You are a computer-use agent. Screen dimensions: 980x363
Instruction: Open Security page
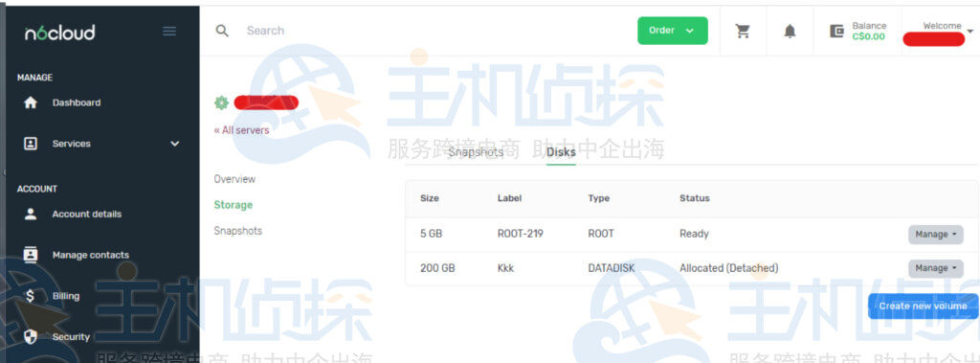(x=71, y=337)
